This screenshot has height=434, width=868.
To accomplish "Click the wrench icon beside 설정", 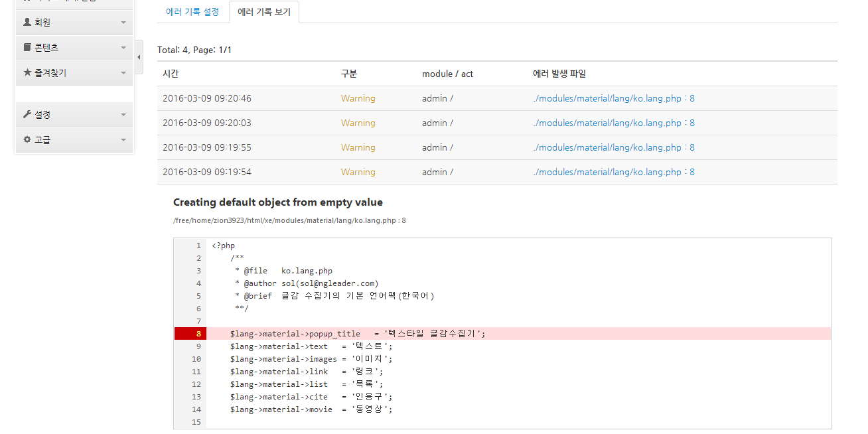I will (27, 115).
